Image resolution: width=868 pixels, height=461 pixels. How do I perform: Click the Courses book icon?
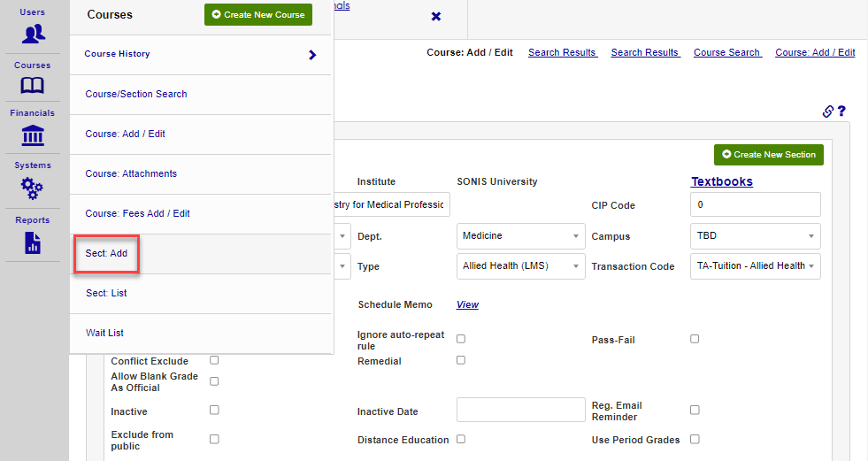coord(33,86)
